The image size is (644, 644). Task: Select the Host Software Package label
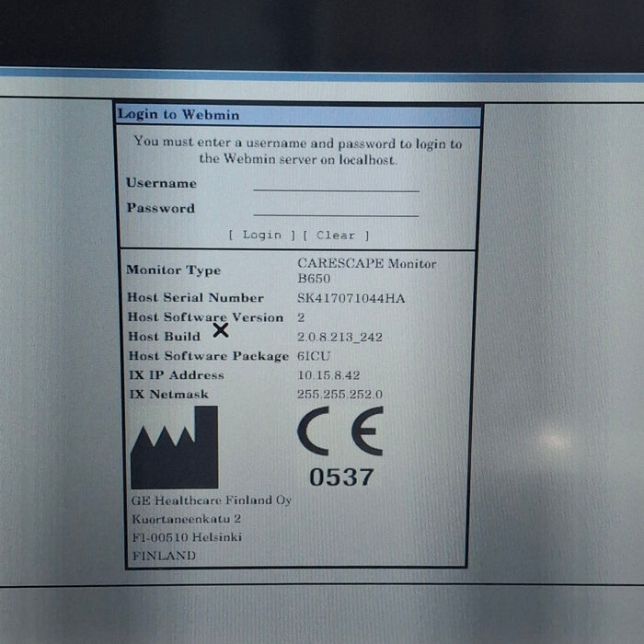click(x=207, y=356)
